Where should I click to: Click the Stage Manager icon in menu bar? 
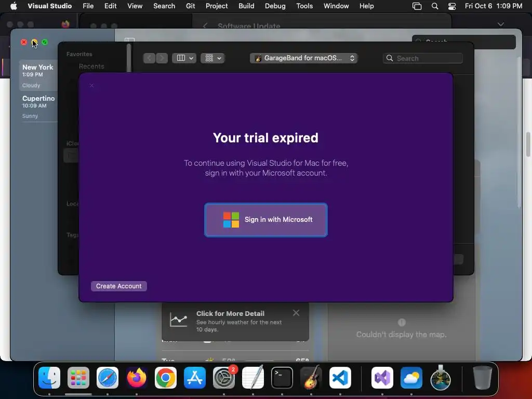tap(417, 6)
